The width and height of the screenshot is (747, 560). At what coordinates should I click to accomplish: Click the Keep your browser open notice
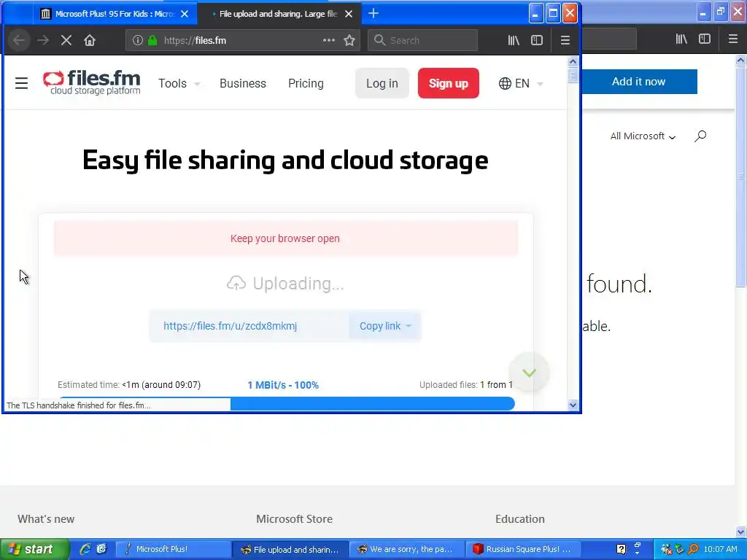[x=285, y=238]
